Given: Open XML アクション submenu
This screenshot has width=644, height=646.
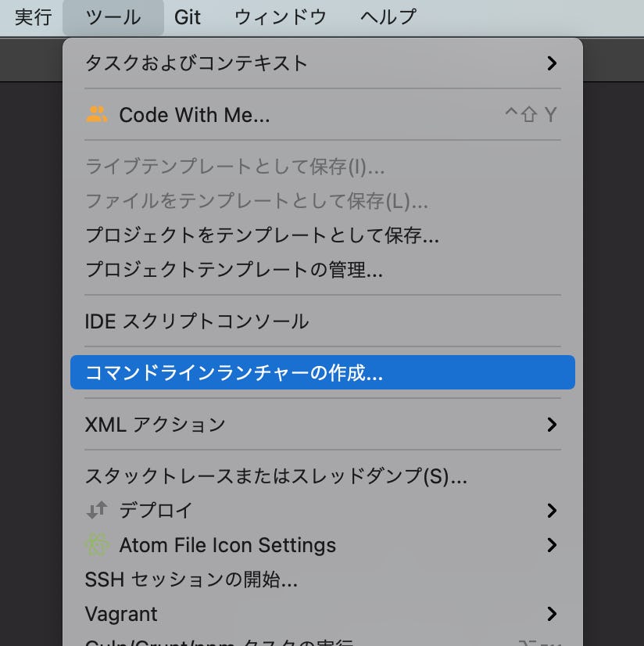Looking at the screenshot, I should 323,425.
